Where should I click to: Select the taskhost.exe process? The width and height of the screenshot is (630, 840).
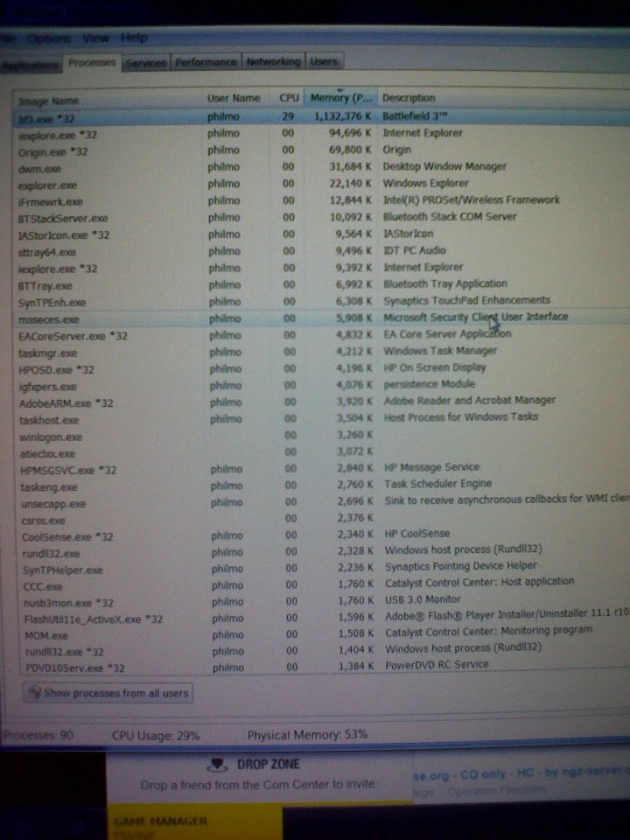(x=49, y=421)
